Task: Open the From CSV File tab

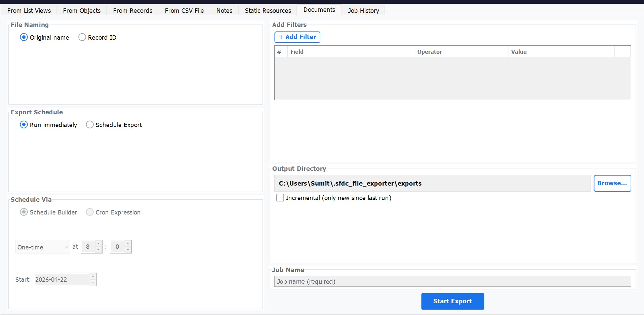Action: (184, 10)
